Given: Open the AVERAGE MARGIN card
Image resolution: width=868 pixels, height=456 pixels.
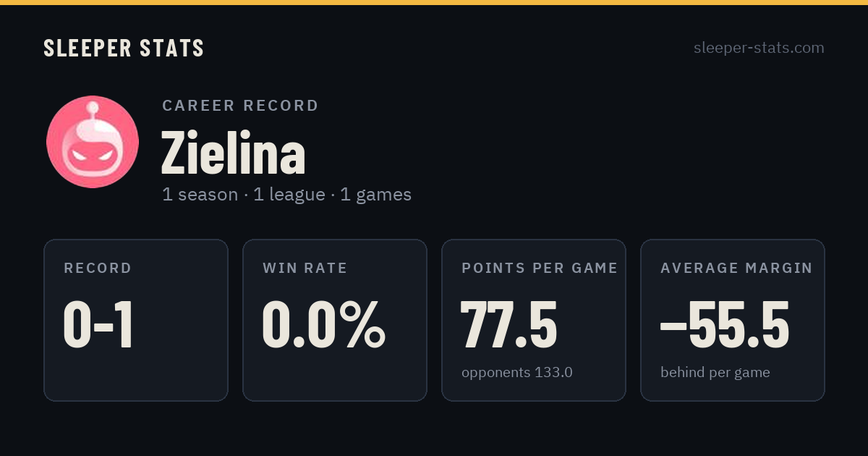Looking at the screenshot, I should [733, 320].
